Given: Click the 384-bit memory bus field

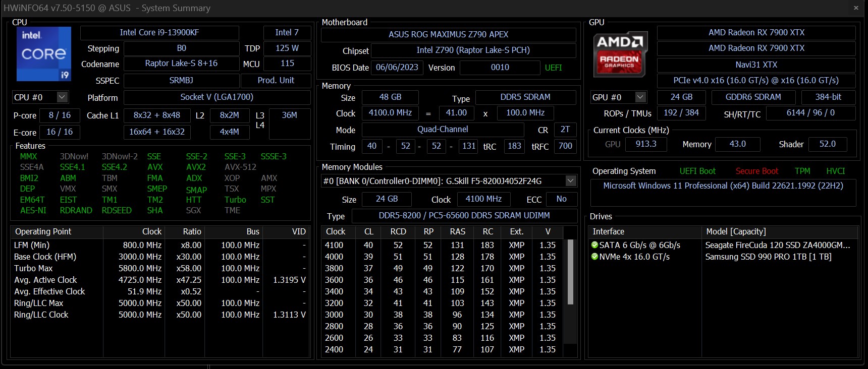Looking at the screenshot, I should 828,97.
